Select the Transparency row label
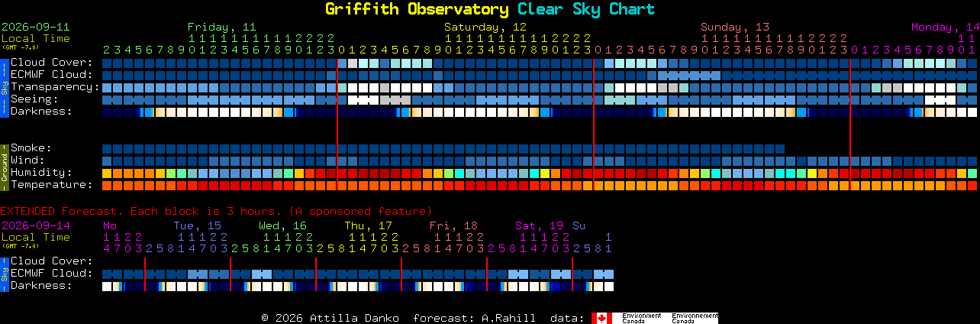The image size is (980, 324). click(x=55, y=86)
